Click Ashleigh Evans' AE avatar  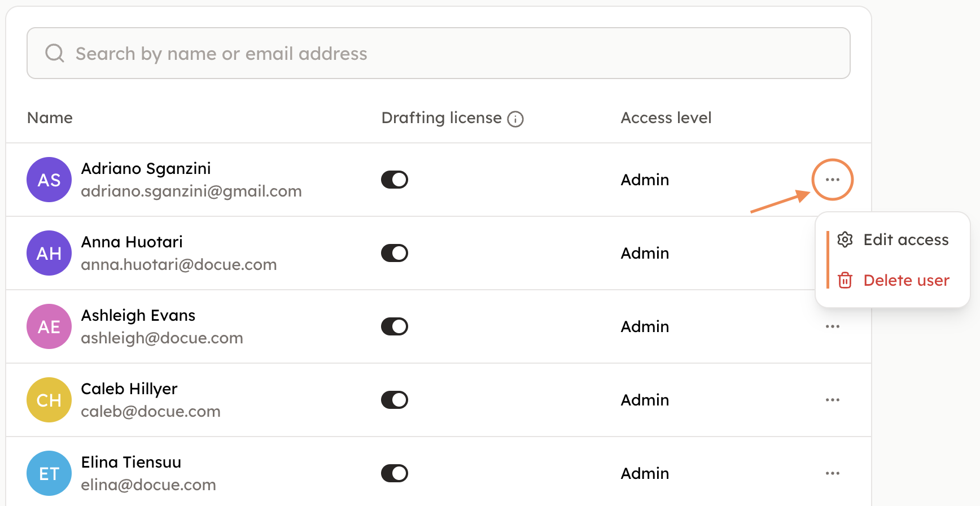(x=49, y=326)
